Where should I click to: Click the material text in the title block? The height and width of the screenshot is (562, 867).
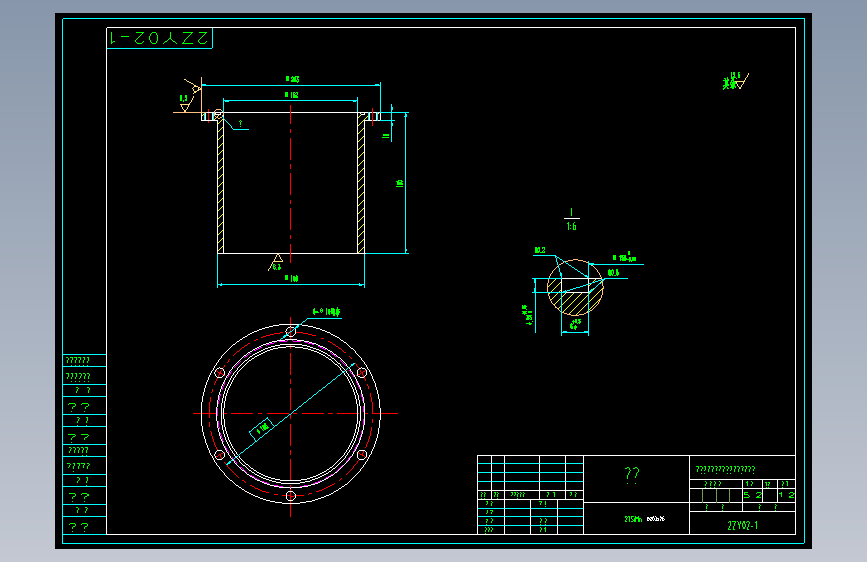pos(644,519)
